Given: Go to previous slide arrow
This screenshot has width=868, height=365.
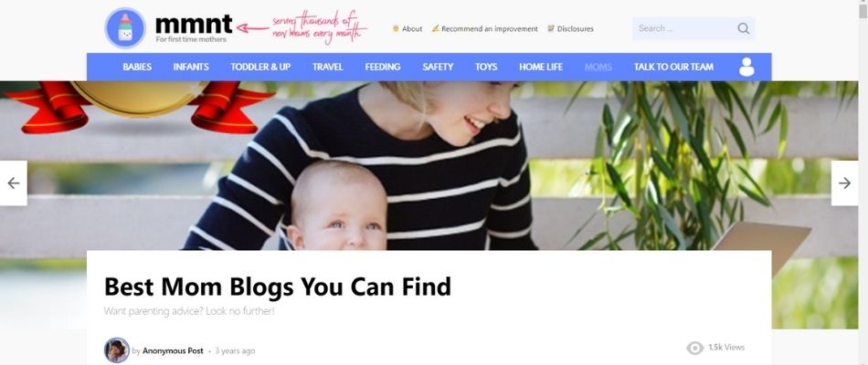Looking at the screenshot, I should (14, 183).
